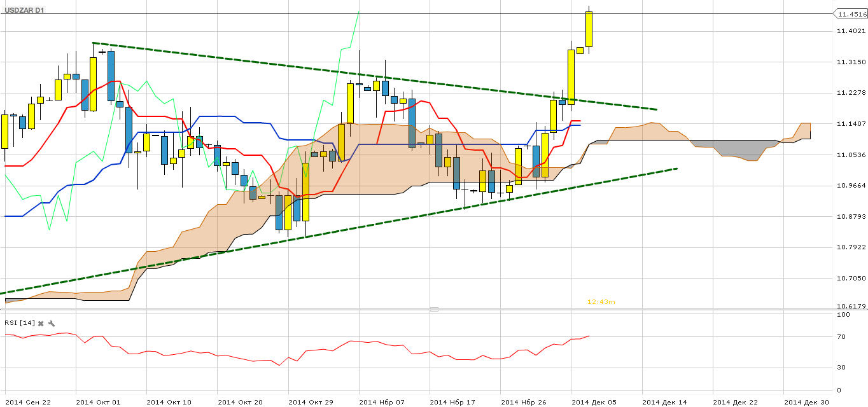Click the RSI scale value 100

tap(843, 314)
